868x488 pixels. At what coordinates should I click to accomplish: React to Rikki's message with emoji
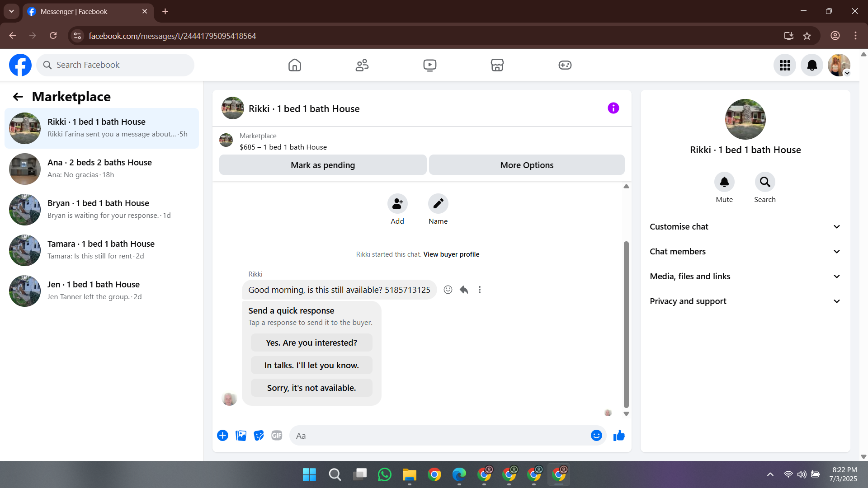click(448, 290)
